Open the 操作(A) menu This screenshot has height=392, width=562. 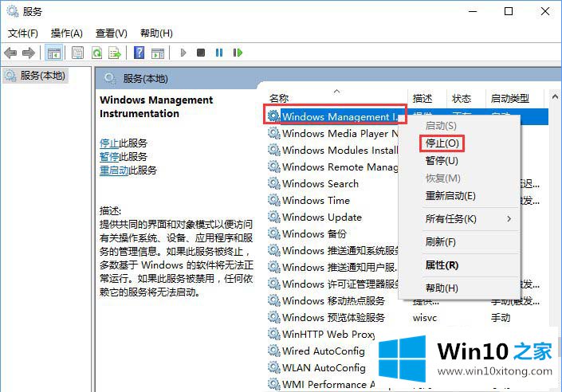(67, 33)
